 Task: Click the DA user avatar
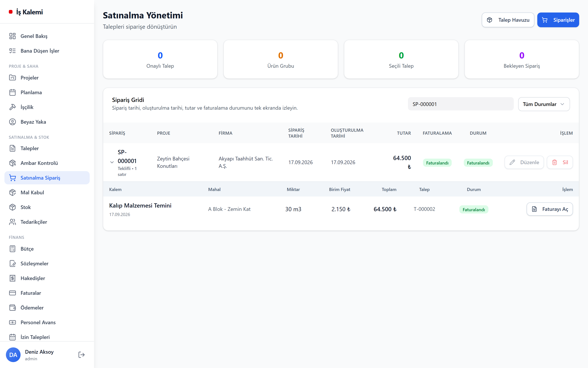tap(13, 355)
